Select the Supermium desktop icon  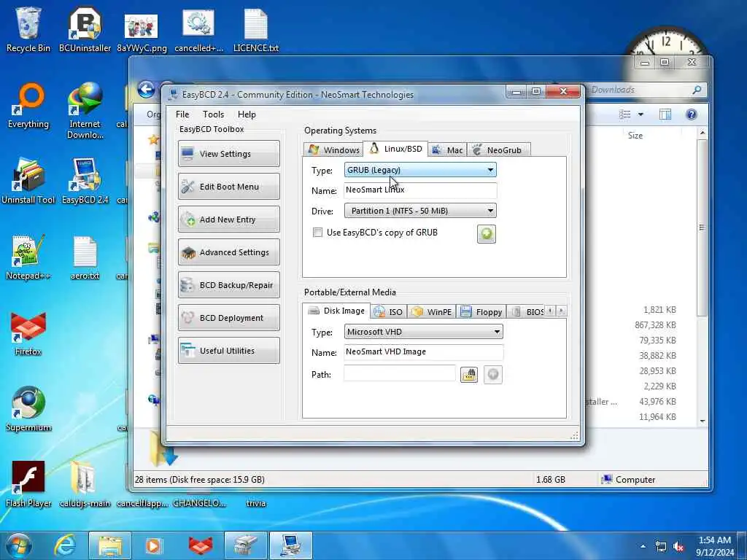[28, 409]
